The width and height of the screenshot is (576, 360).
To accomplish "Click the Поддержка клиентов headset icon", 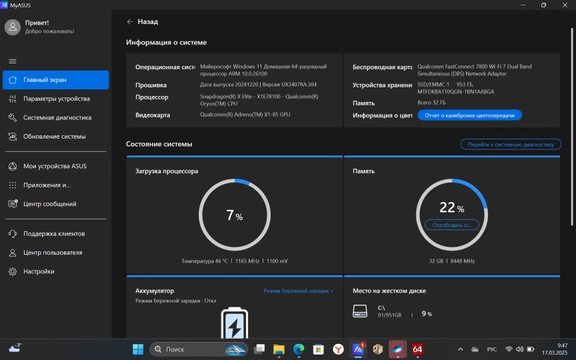I will [x=12, y=234].
